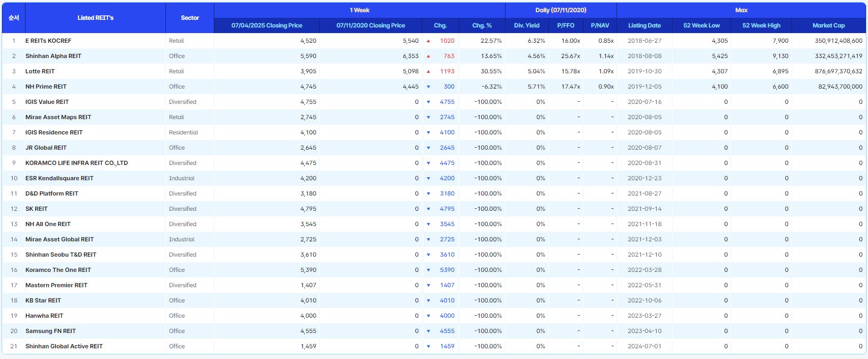Viewport: 868px width, 359px height.
Task: Click the red up arrow in Lotte REIT row
Action: 429,71
